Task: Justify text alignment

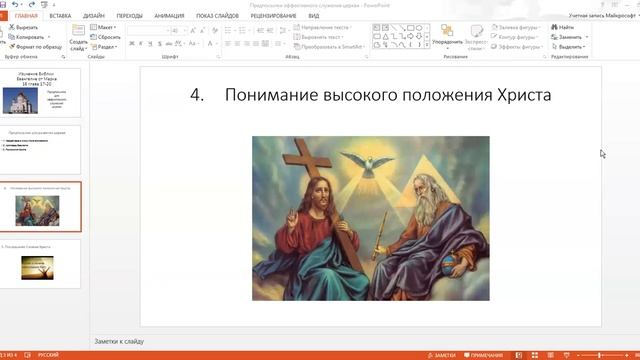Action: pyautogui.click(x=256, y=44)
